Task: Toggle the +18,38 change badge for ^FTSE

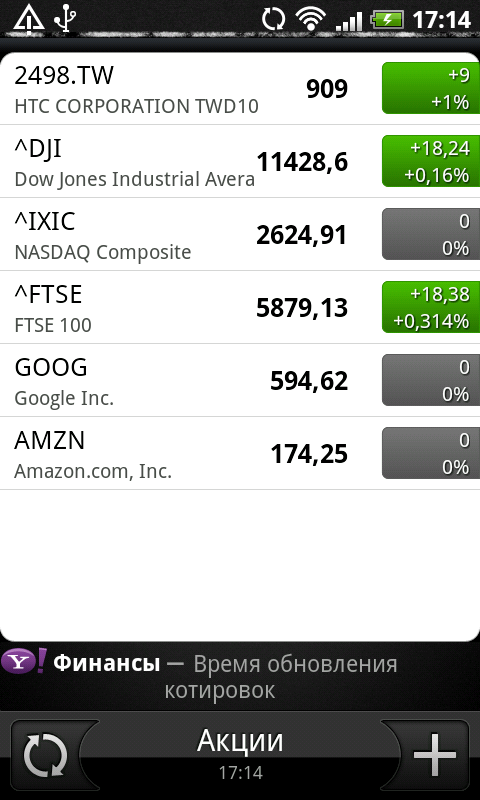Action: 431,307
